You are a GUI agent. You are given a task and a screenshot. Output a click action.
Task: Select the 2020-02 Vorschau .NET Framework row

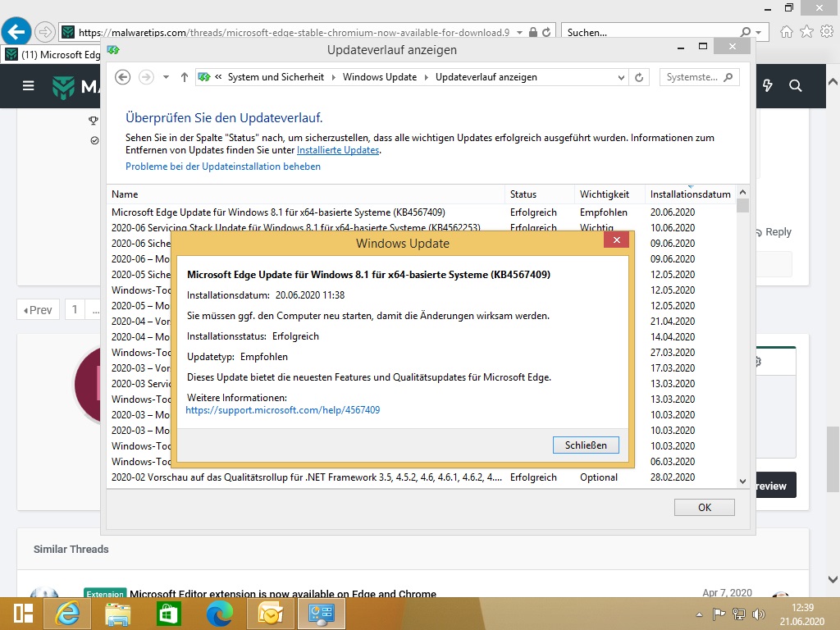(x=421, y=477)
